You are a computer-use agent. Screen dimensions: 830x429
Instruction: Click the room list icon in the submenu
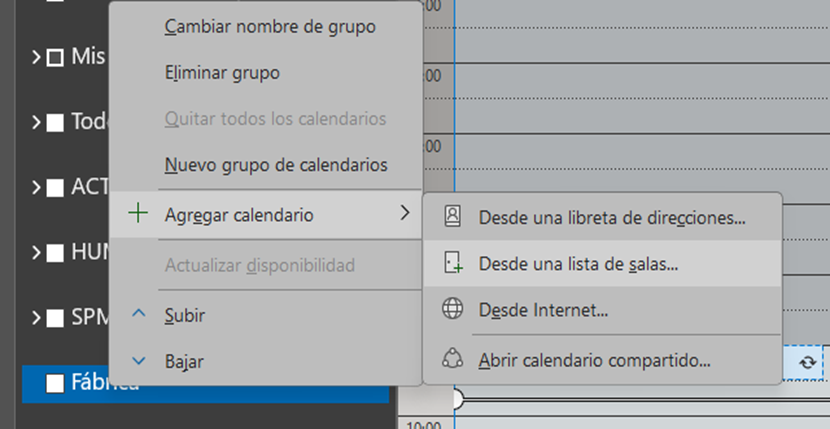point(453,264)
